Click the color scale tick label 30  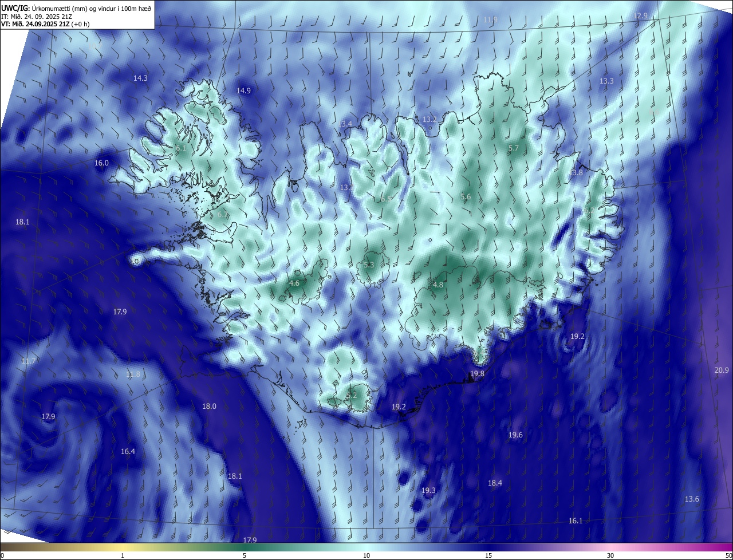coord(610,556)
